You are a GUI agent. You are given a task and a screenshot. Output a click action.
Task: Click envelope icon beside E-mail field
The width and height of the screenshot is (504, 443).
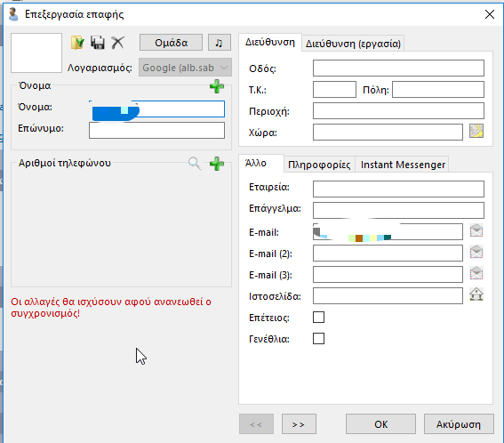[476, 230]
